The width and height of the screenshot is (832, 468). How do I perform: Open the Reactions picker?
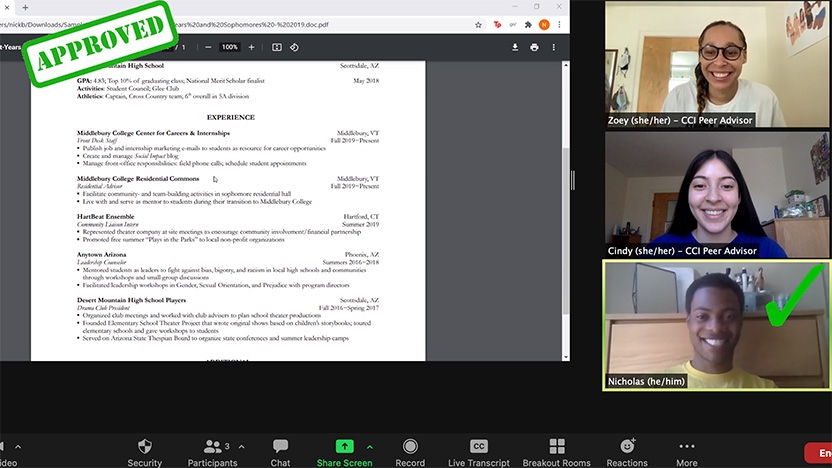click(x=627, y=453)
